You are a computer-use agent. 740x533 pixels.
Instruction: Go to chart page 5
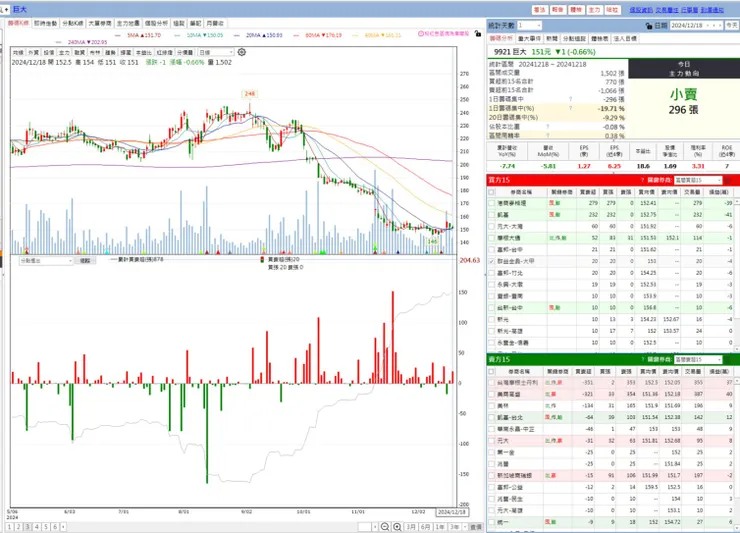point(46,526)
